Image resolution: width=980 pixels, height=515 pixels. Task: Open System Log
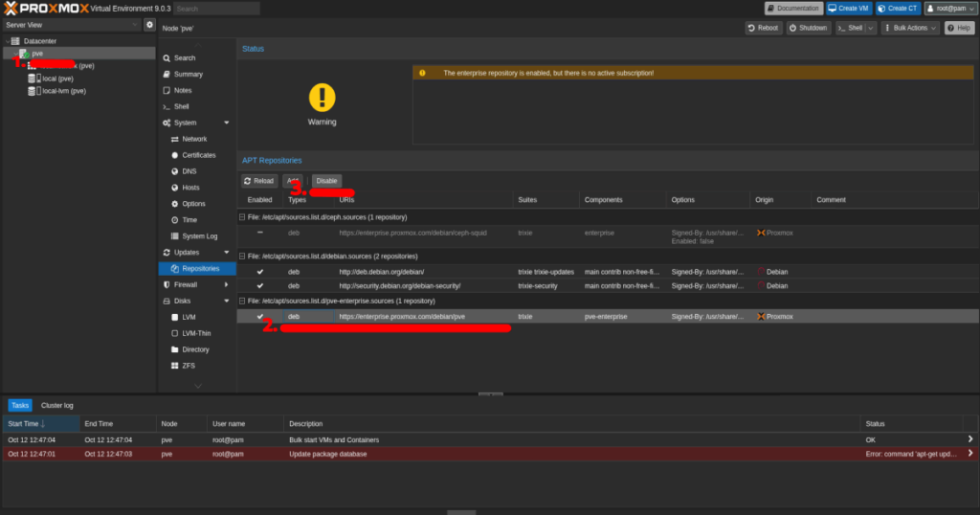[x=197, y=236]
